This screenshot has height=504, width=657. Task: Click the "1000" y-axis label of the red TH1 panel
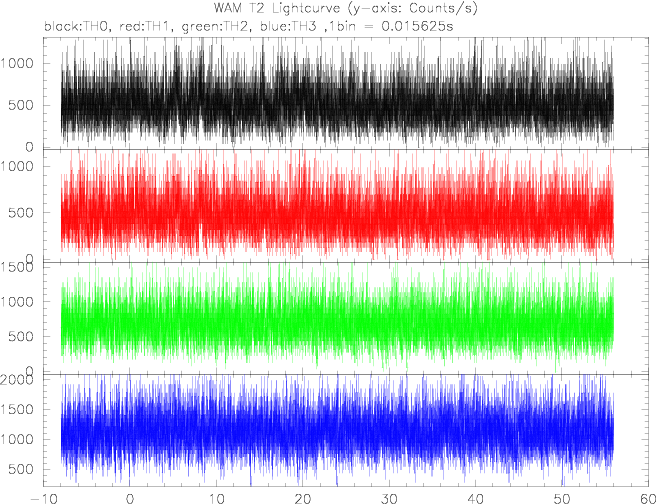point(18,166)
